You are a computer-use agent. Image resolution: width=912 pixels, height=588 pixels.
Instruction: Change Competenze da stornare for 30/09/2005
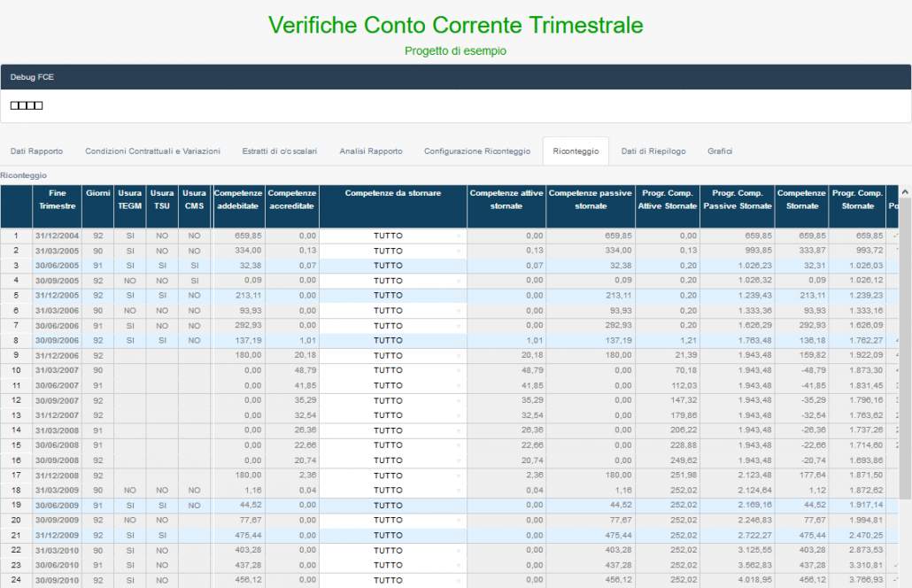tap(393, 281)
